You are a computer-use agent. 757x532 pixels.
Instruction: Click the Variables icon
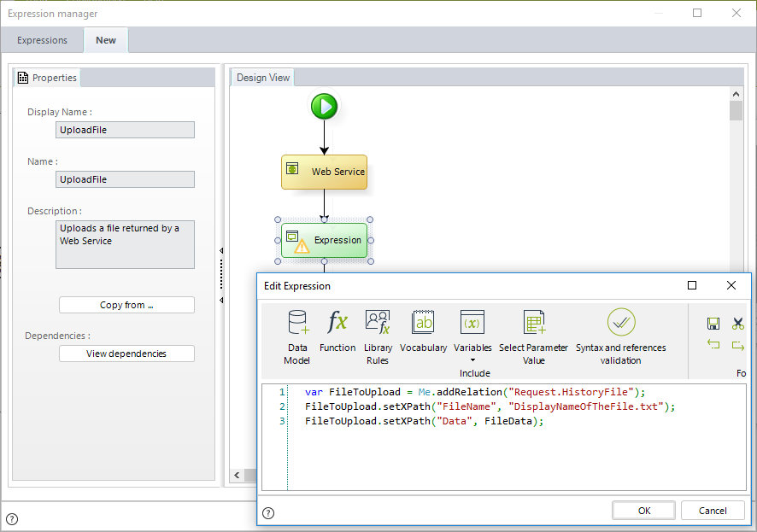(472, 322)
